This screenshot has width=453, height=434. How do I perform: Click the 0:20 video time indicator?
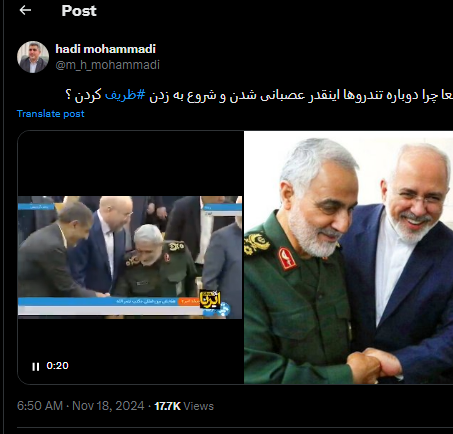click(x=57, y=366)
